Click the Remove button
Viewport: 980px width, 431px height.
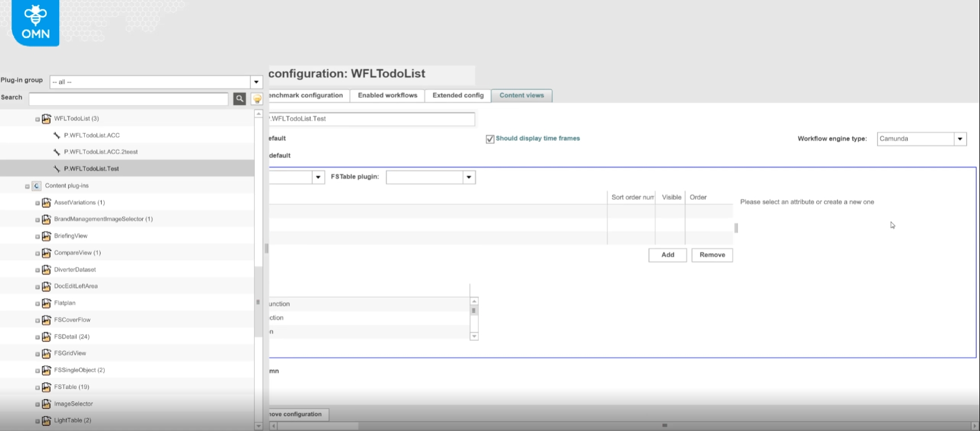coord(712,255)
